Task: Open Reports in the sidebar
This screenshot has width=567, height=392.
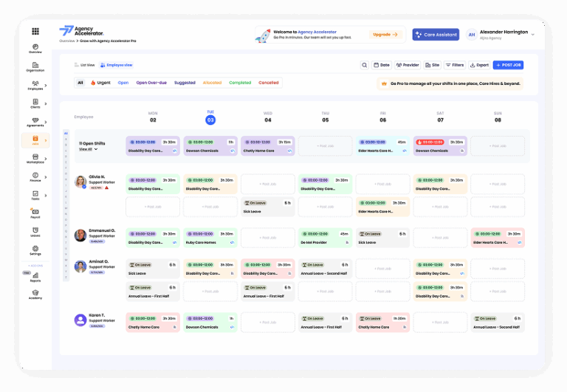Action: [x=35, y=276]
